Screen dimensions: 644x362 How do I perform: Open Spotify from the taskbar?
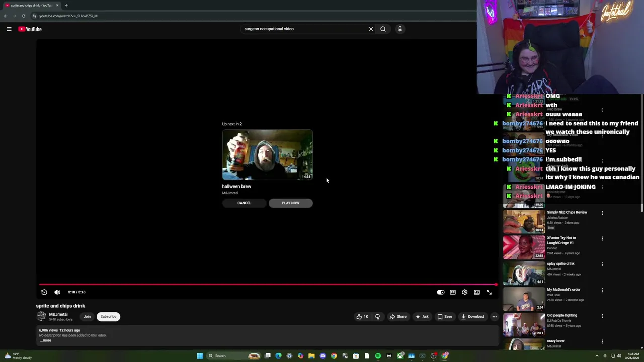(378, 356)
